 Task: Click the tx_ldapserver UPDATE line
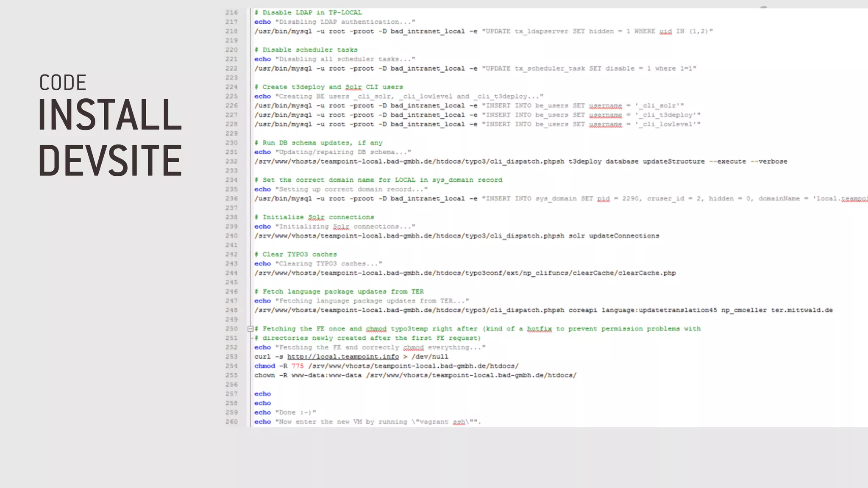pyautogui.click(x=484, y=31)
